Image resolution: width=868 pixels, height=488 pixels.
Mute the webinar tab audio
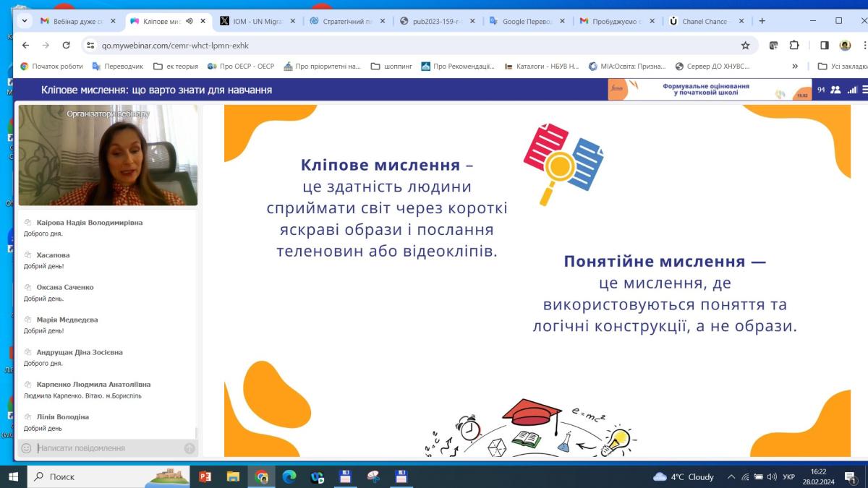tap(190, 21)
